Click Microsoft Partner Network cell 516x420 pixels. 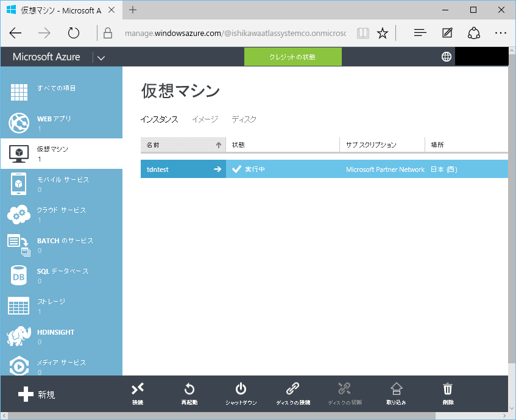coord(385,169)
